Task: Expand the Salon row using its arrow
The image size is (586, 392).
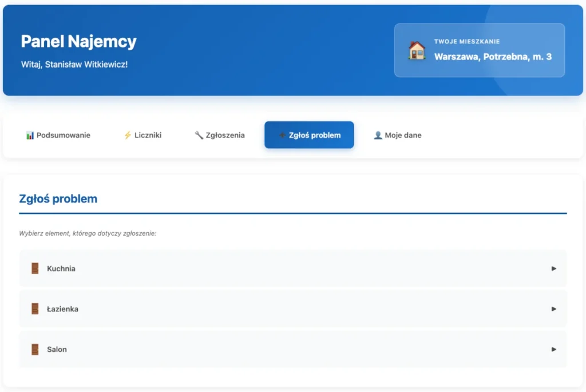Action: (x=553, y=349)
